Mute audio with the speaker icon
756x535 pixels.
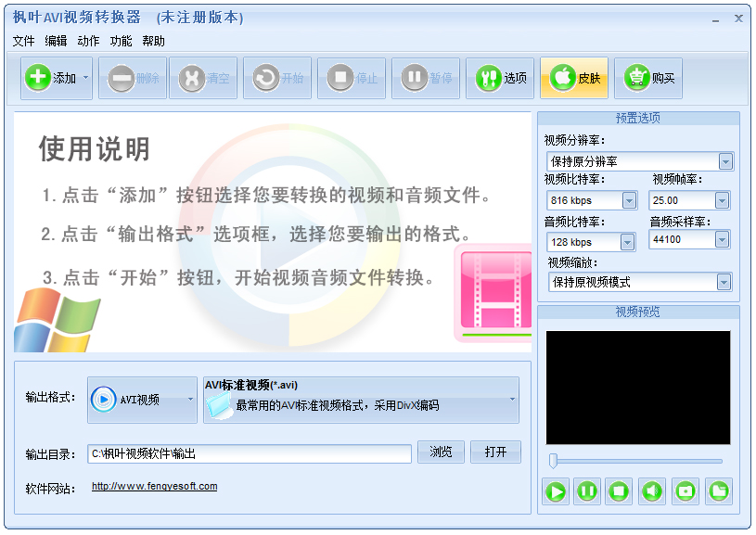click(x=652, y=490)
